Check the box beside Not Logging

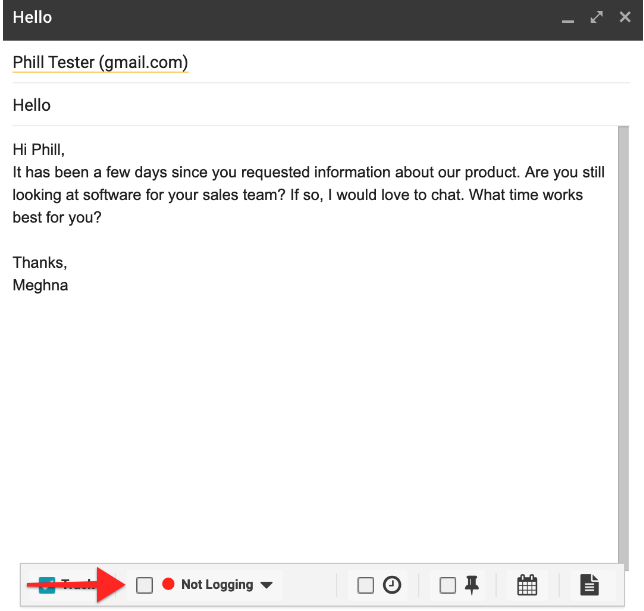coord(145,585)
